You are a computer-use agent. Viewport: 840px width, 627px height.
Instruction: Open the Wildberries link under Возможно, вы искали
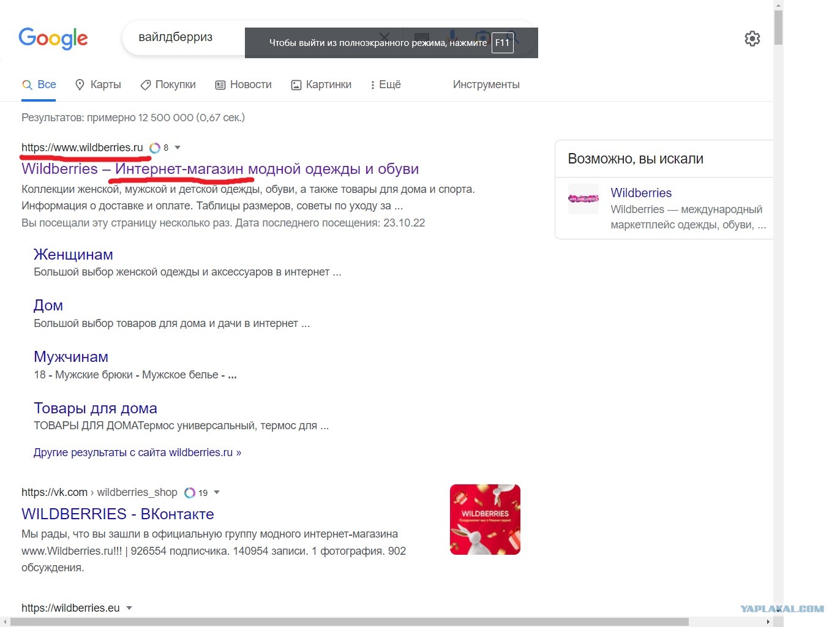(641, 193)
